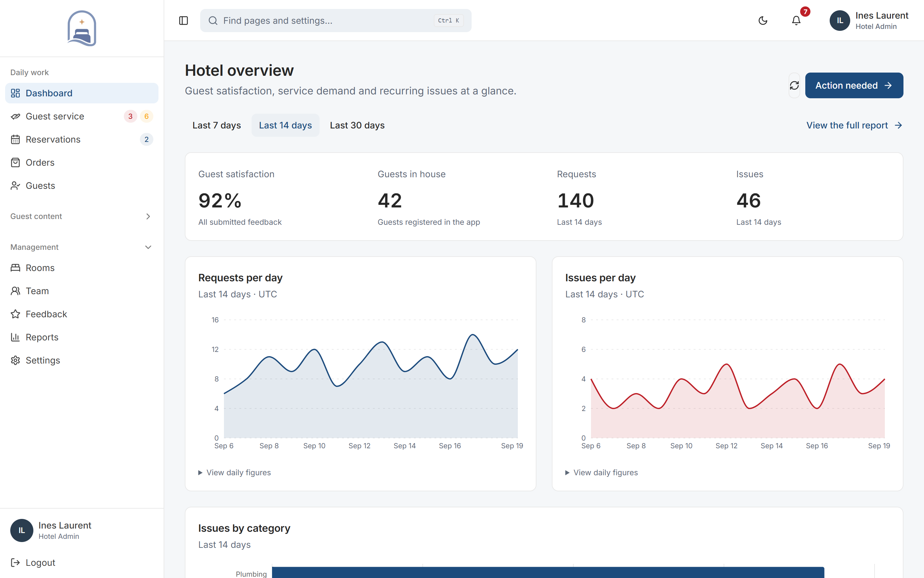Open Ines Laurent profile in top bar
Viewport: 924px width, 578px height.
(868, 21)
